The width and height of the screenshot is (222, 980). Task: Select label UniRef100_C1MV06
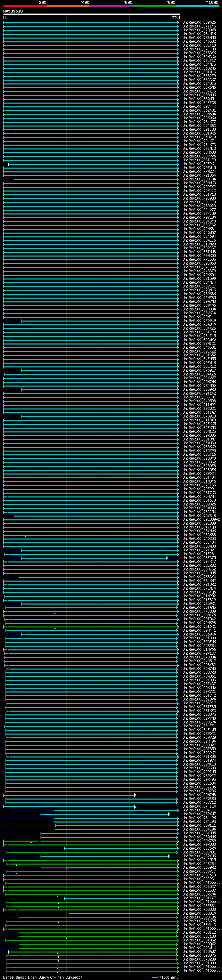199,650
